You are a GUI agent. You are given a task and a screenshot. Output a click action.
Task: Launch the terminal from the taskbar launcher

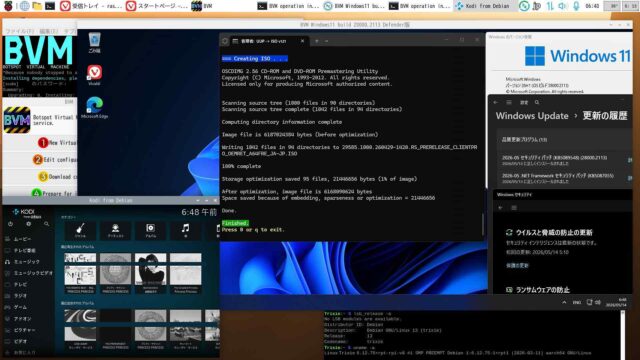tap(50, 6)
